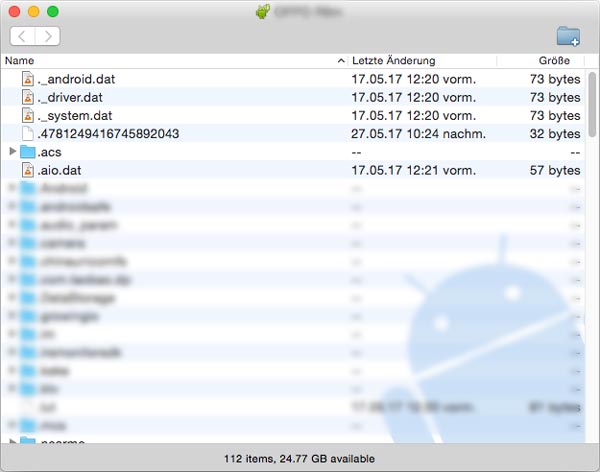The height and width of the screenshot is (472, 600).
Task: Select the .aio.dat file name
Action: pos(59,170)
